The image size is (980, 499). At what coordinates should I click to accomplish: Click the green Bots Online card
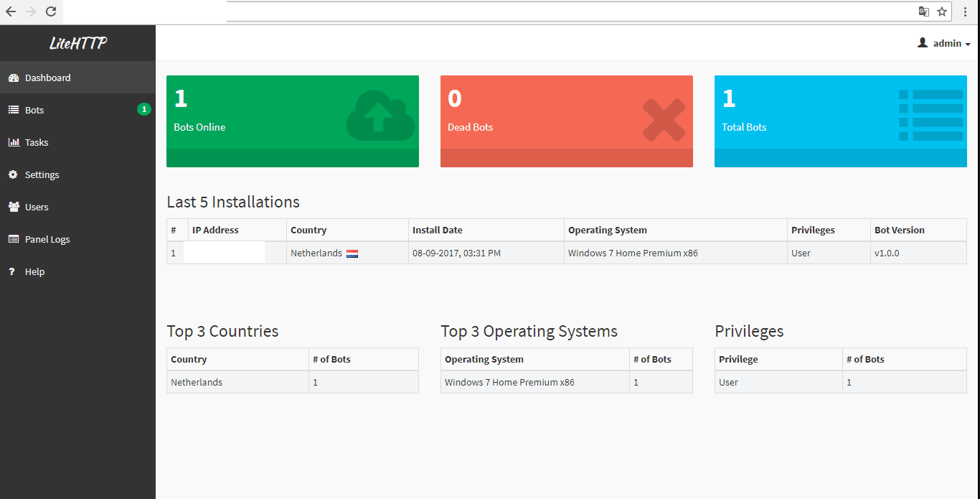coord(292,121)
